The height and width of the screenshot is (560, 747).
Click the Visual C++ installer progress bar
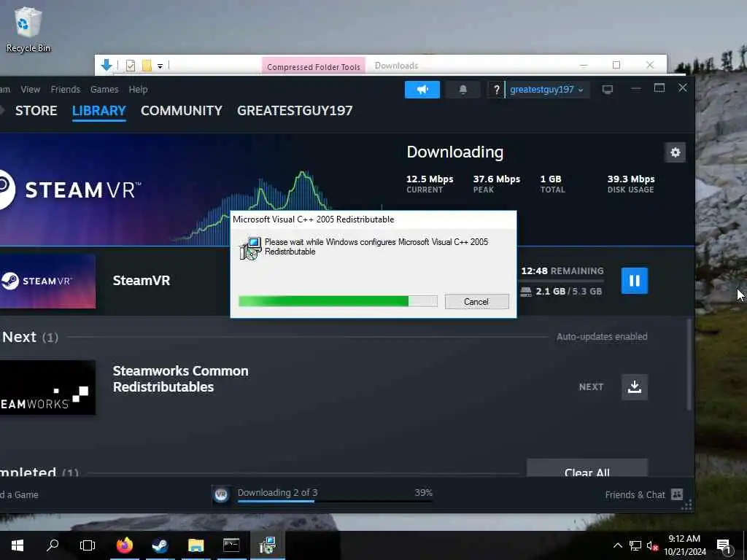coord(338,301)
